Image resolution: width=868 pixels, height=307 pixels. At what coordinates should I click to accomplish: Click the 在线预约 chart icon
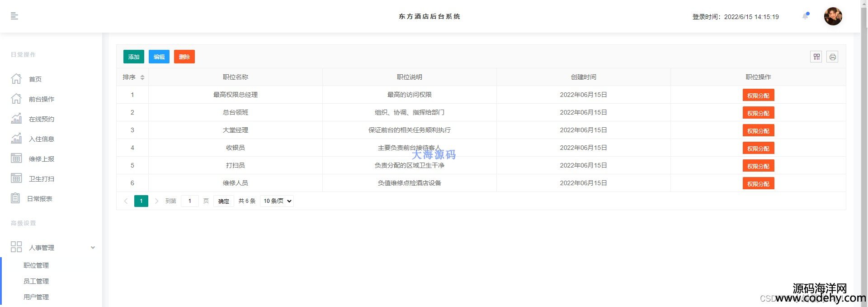[16, 119]
